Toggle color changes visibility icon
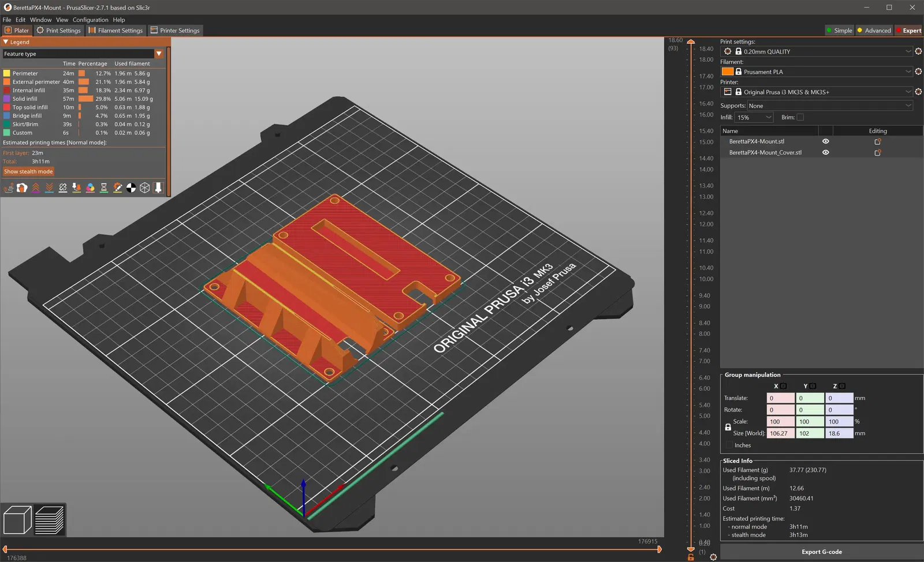Screen dimensions: 924x562 coord(90,188)
